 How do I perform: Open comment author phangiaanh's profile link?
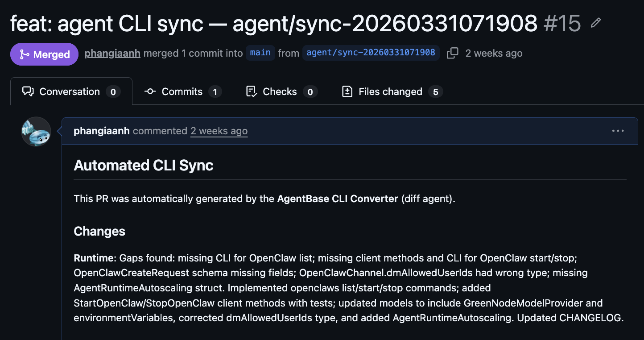(102, 131)
